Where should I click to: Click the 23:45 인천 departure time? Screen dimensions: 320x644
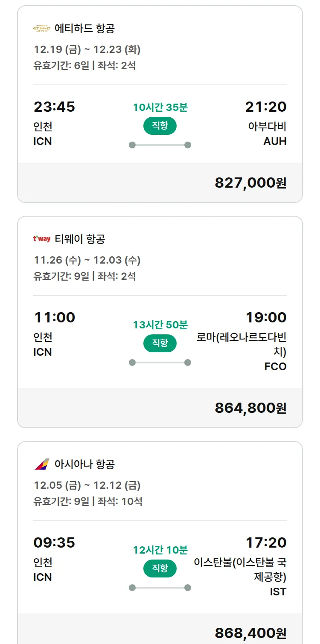tap(54, 107)
